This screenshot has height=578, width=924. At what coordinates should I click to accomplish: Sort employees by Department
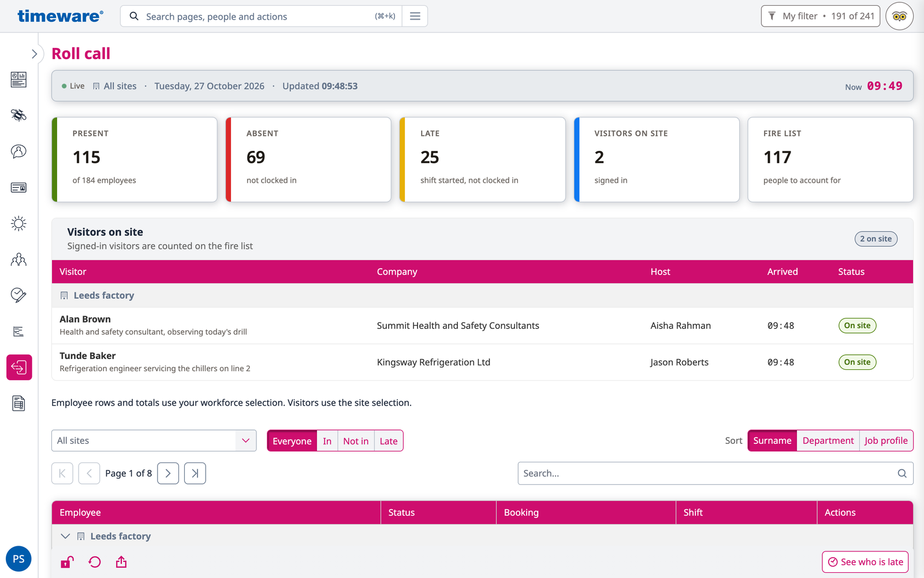(828, 440)
